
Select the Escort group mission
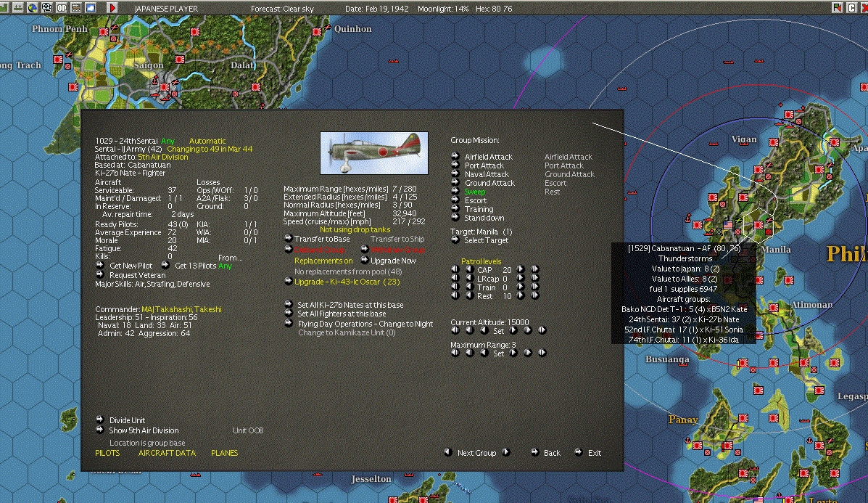[476, 200]
